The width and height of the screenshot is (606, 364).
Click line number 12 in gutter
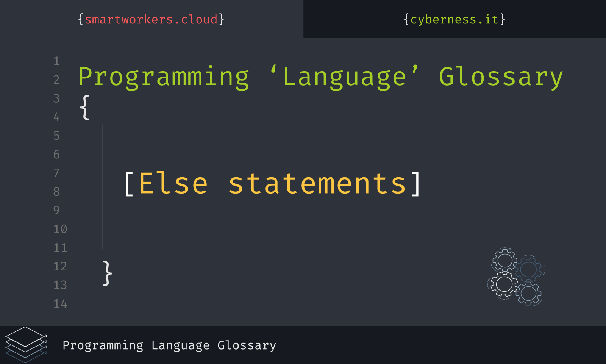(60, 266)
